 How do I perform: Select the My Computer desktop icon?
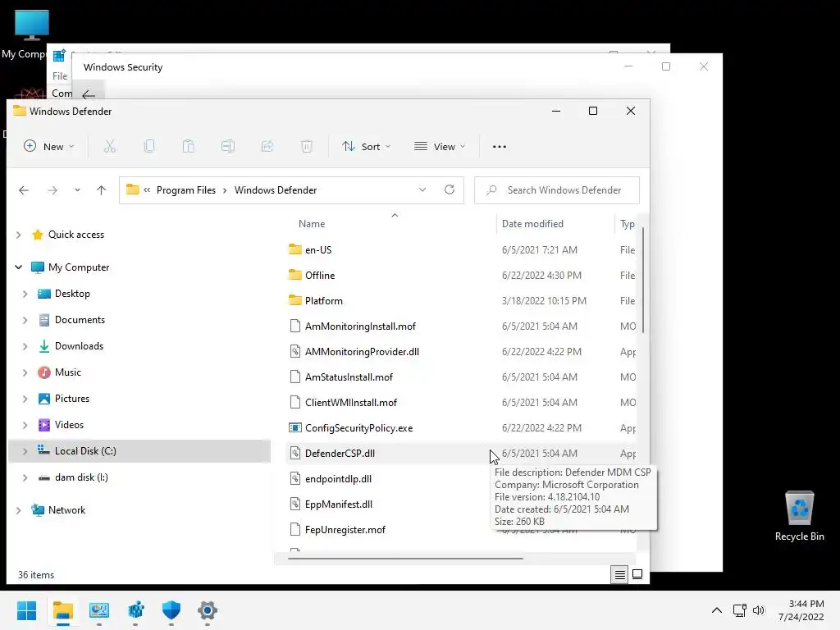[31, 34]
